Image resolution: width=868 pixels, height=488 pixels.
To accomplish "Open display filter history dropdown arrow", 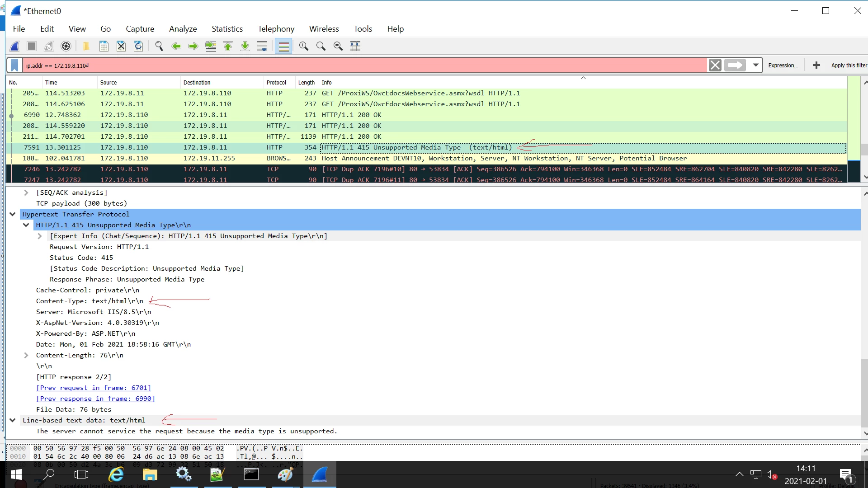I will click(755, 65).
